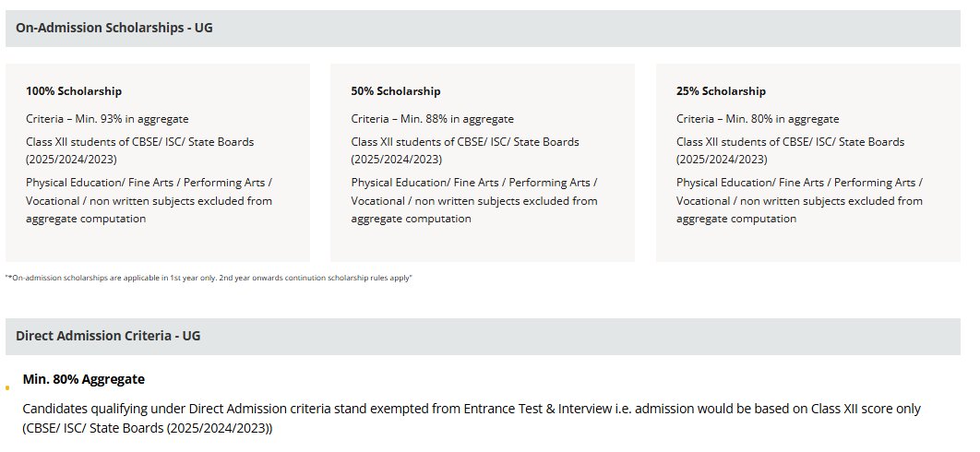Image resolution: width=980 pixels, height=452 pixels.
Task: Click the yellow bullet beside Min. 80% Aggregate
Action: pyautogui.click(x=7, y=387)
